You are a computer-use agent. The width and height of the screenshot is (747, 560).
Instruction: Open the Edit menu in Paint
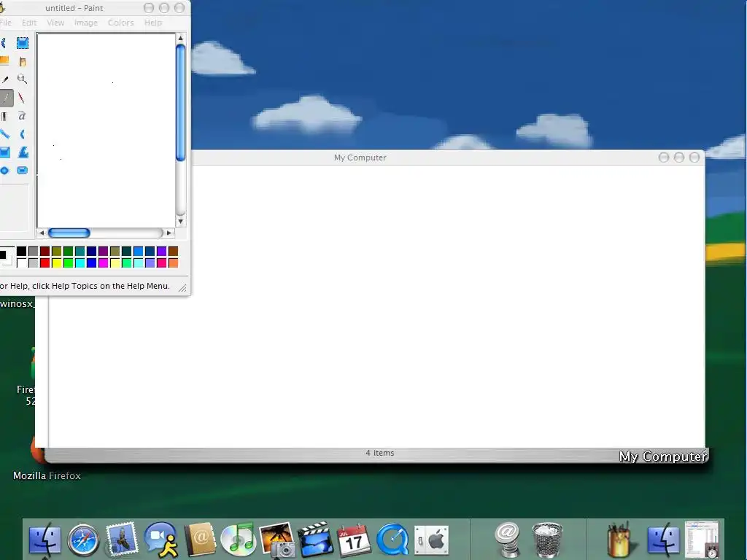[x=29, y=23]
